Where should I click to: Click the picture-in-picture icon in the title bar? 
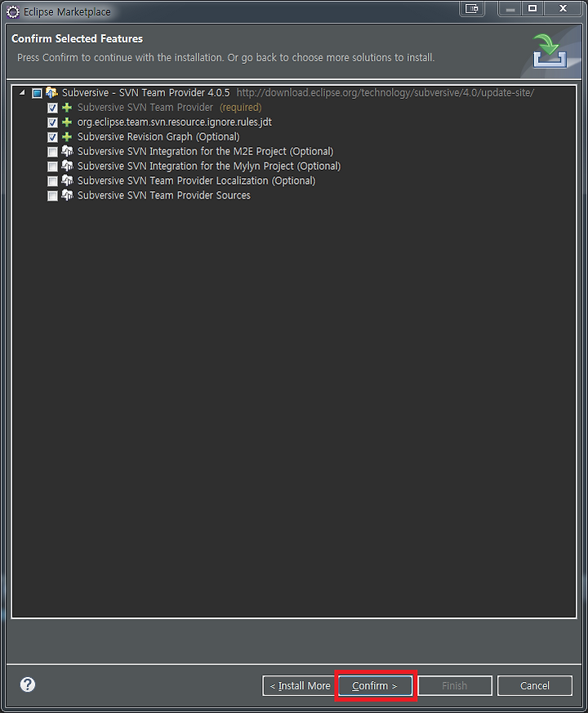coord(472,8)
